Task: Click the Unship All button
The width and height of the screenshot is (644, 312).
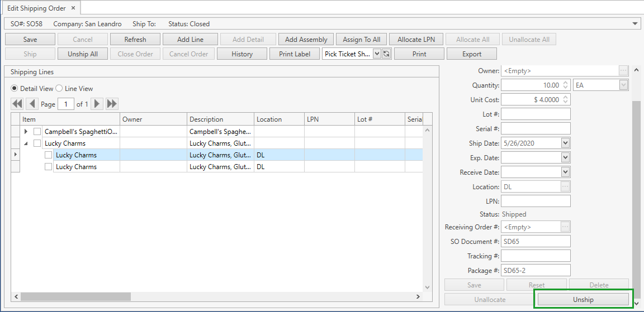Action: pos(83,54)
